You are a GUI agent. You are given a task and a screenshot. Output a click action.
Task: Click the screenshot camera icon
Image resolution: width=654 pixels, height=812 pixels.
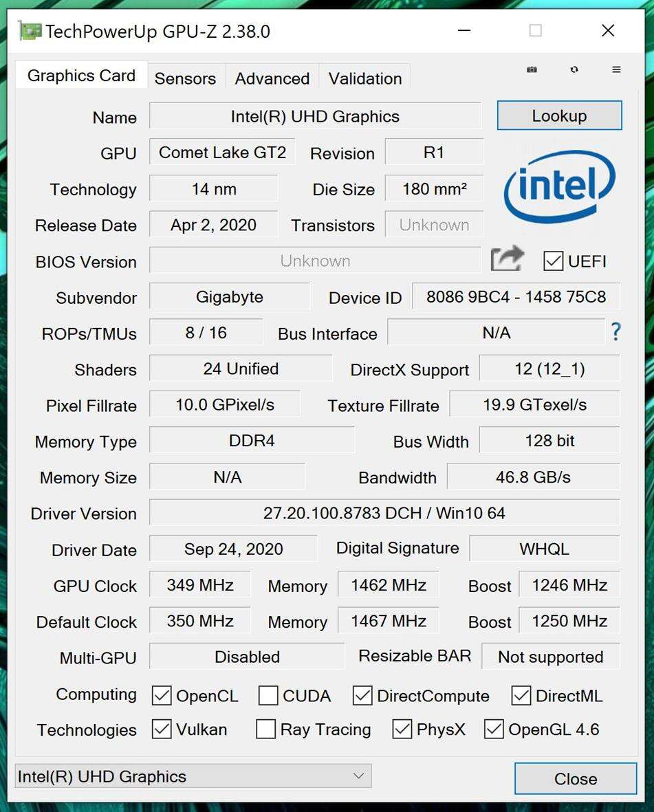[x=532, y=69]
